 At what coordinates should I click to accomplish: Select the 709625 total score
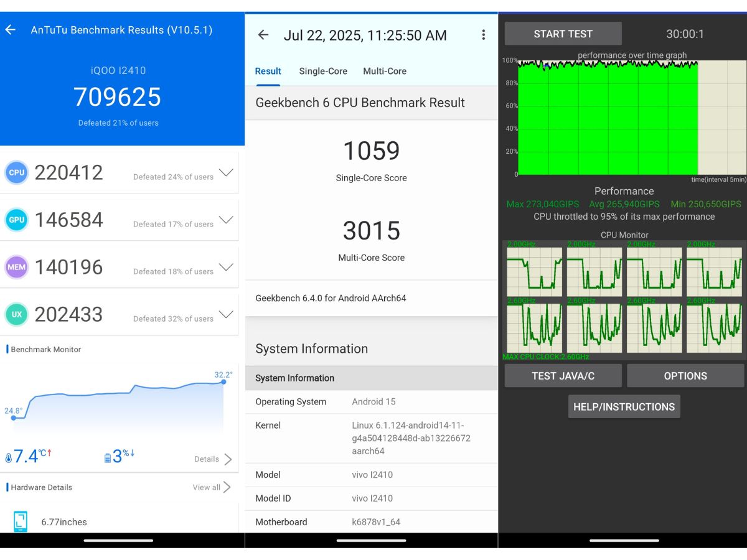117,97
